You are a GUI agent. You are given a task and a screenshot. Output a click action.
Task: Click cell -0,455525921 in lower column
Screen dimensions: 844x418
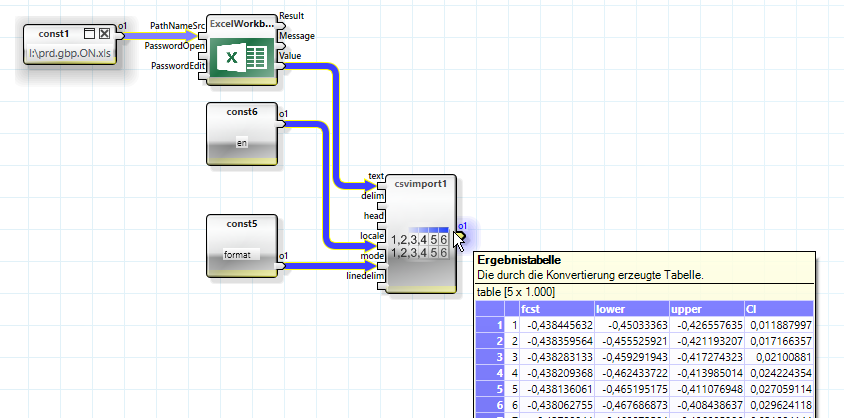click(632, 341)
